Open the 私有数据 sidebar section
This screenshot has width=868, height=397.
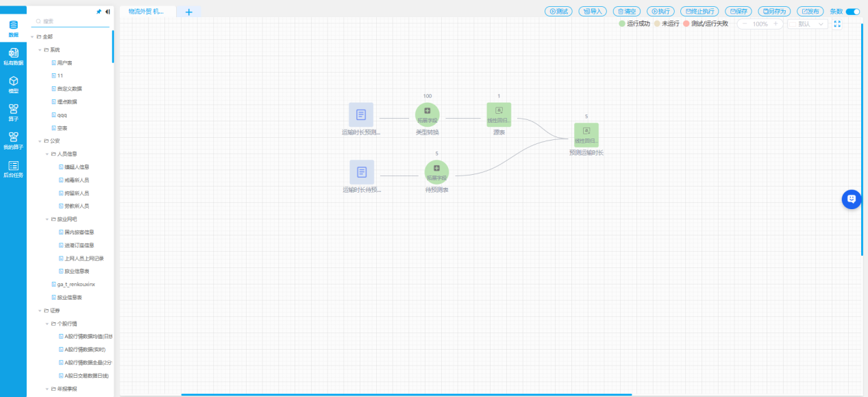pos(13,56)
